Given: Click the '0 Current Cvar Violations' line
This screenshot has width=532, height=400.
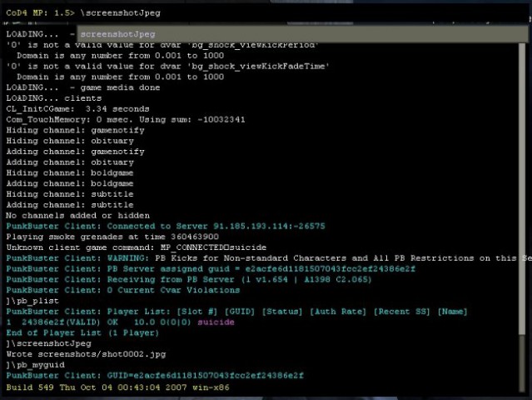Looking at the screenshot, I should (x=123, y=290).
